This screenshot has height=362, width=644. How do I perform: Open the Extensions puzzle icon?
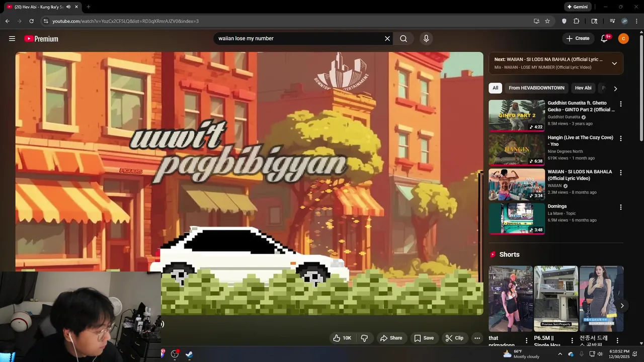pyautogui.click(x=577, y=21)
